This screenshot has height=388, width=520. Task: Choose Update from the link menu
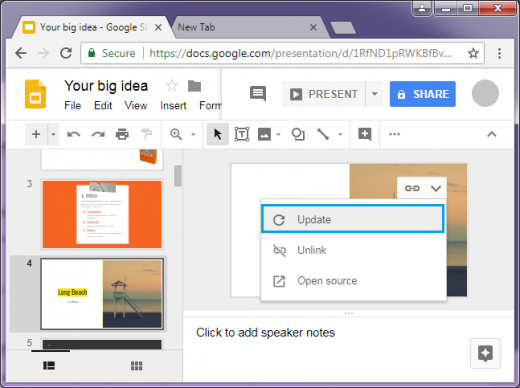click(x=353, y=219)
